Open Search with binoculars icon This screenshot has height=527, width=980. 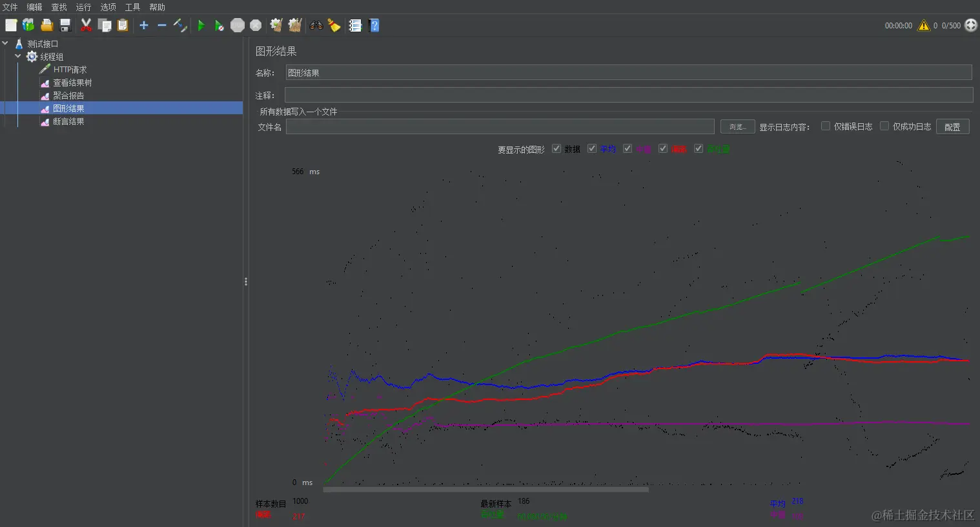coord(316,25)
